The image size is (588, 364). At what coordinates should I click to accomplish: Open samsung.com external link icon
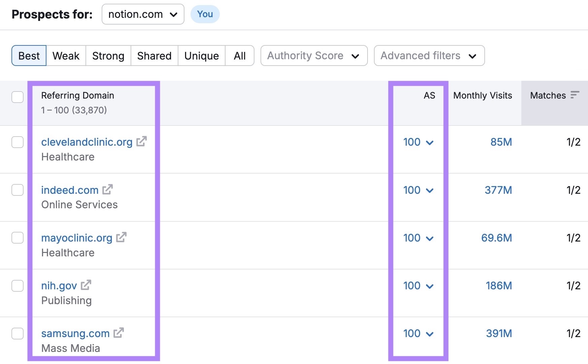(x=118, y=333)
